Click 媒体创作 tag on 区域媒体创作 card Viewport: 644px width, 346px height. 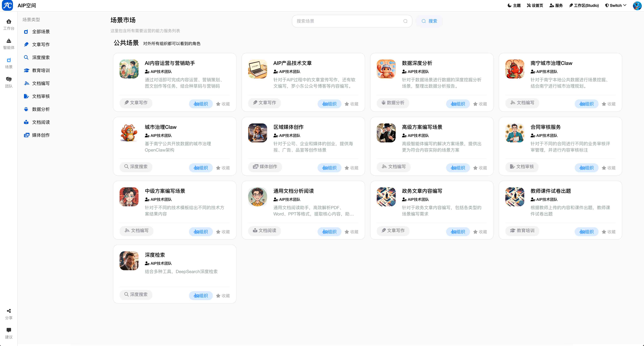[x=265, y=167]
